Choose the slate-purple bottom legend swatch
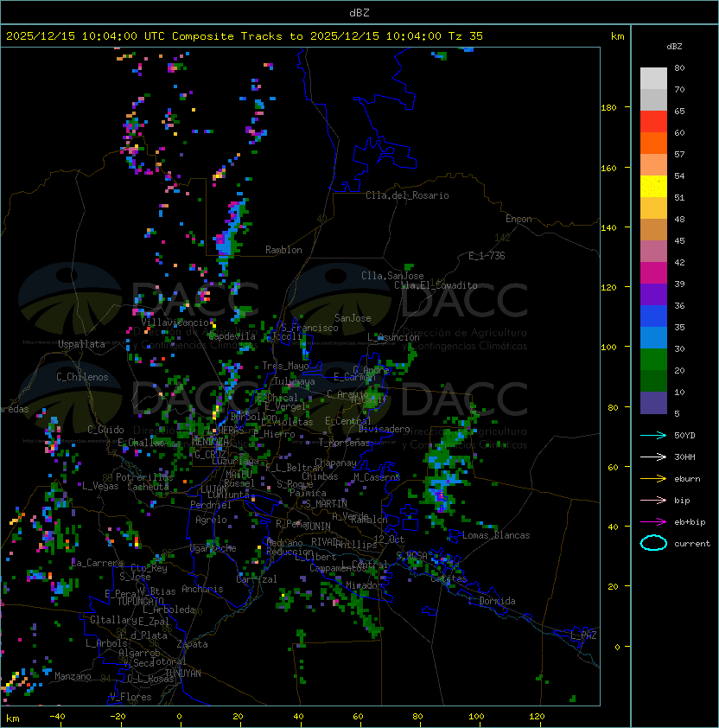Image resolution: width=719 pixels, height=728 pixels. click(653, 403)
